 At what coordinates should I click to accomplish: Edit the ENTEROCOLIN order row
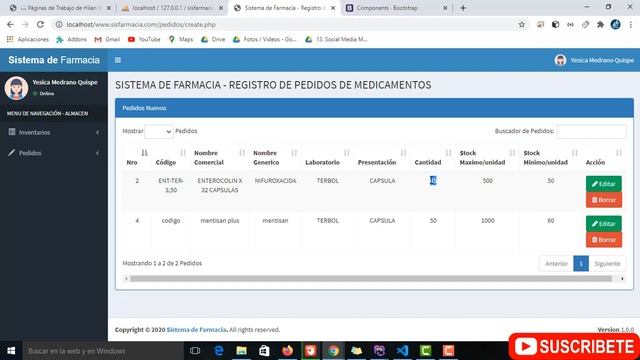click(604, 184)
